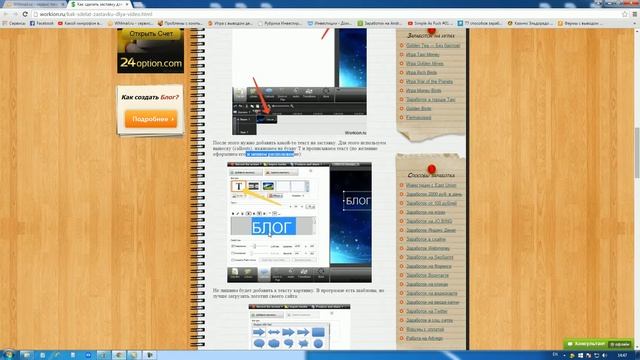Click the orange 'Подробнее' button

[151, 119]
